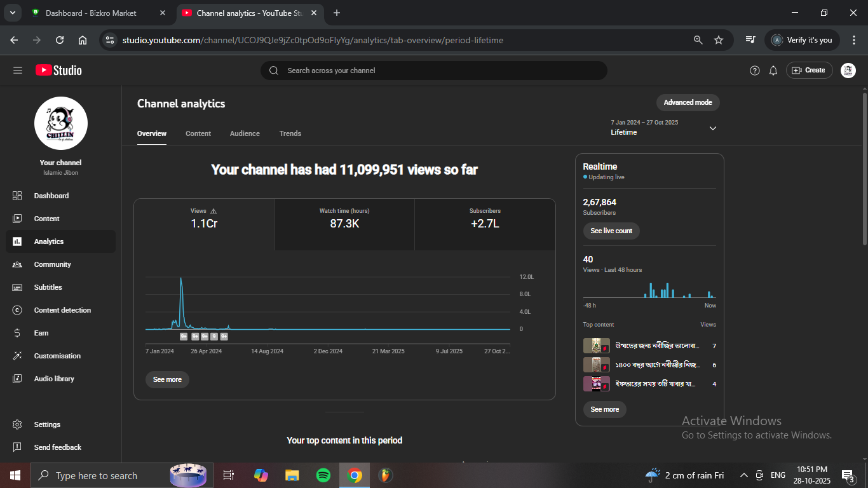Screen dimensions: 868x488
Task: Open Spotify from the taskbar
Action: pos(323,475)
